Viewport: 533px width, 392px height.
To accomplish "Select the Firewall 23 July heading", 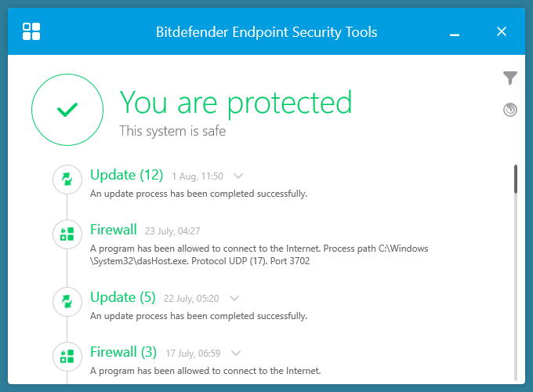I will [x=114, y=230].
